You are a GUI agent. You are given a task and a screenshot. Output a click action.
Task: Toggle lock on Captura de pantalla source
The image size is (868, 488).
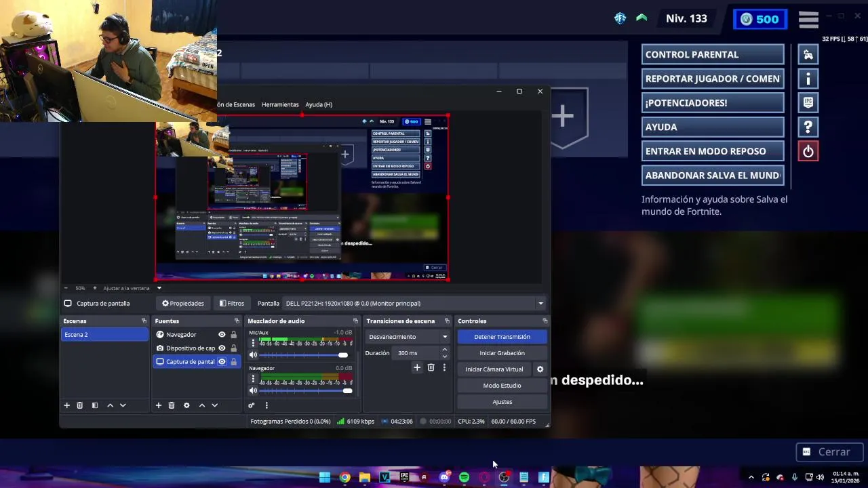233,361
